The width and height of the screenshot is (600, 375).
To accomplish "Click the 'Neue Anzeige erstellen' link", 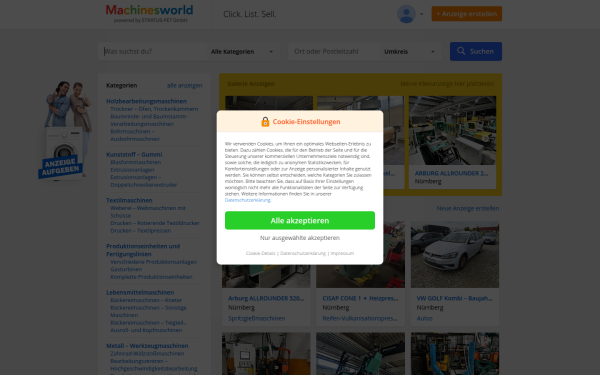I will coord(468,208).
